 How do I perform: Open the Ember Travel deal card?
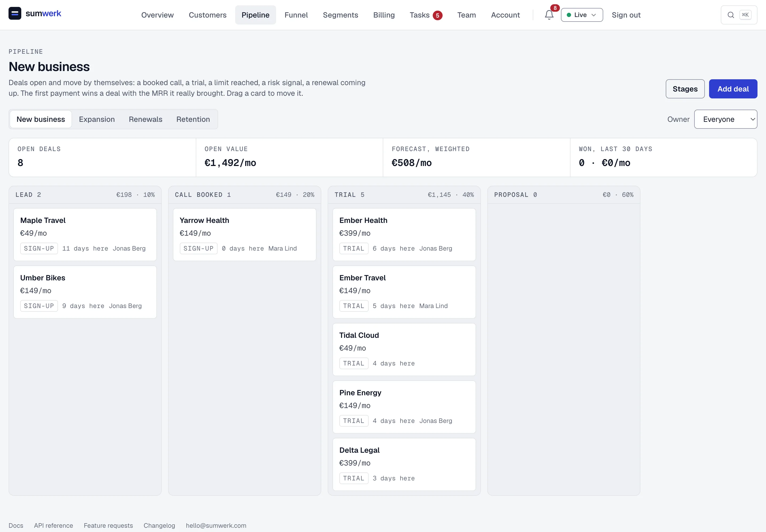point(404,292)
